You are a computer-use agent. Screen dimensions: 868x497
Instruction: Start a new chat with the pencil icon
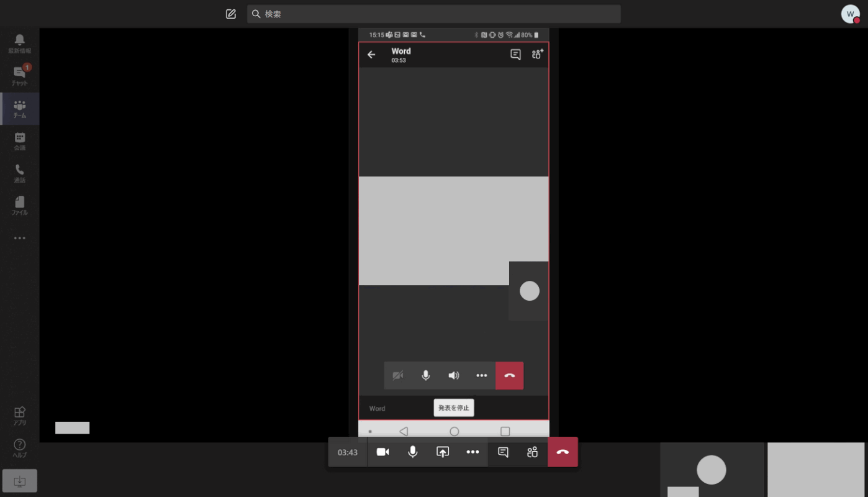point(230,13)
